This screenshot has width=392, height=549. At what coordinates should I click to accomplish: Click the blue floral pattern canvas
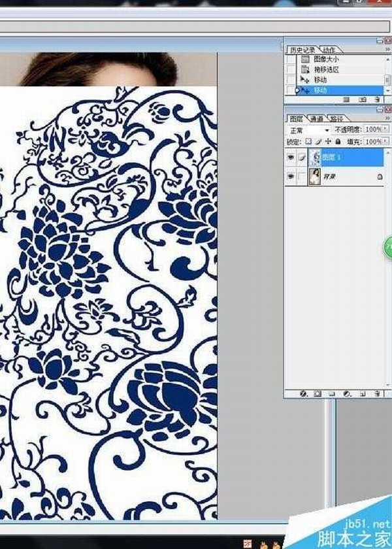click(x=108, y=303)
